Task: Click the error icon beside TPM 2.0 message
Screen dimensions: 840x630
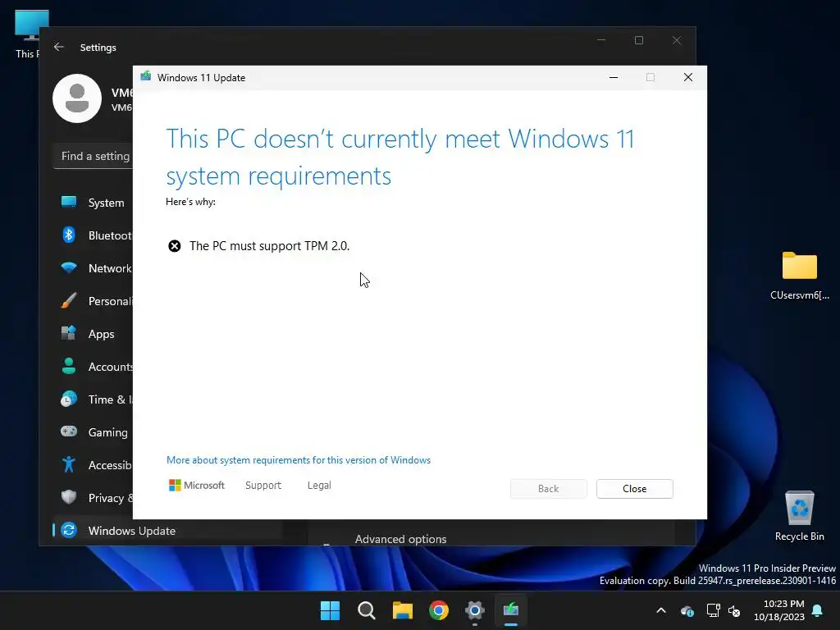Action: 175,246
